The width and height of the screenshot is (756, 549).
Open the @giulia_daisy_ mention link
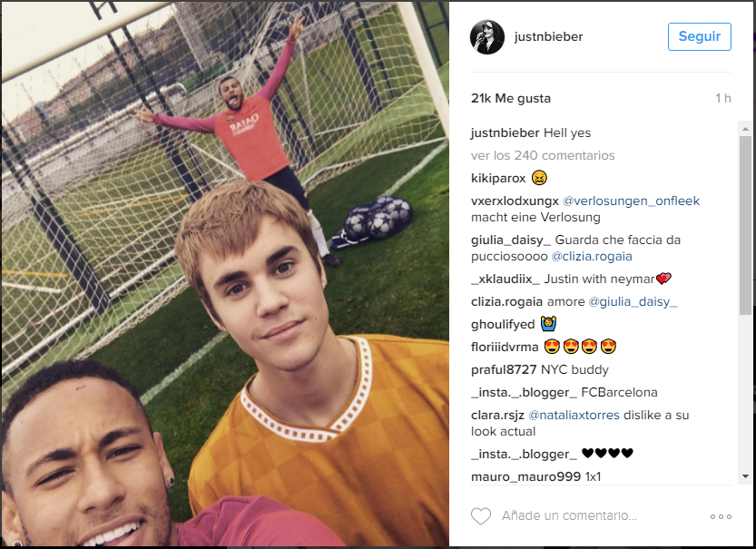(633, 302)
